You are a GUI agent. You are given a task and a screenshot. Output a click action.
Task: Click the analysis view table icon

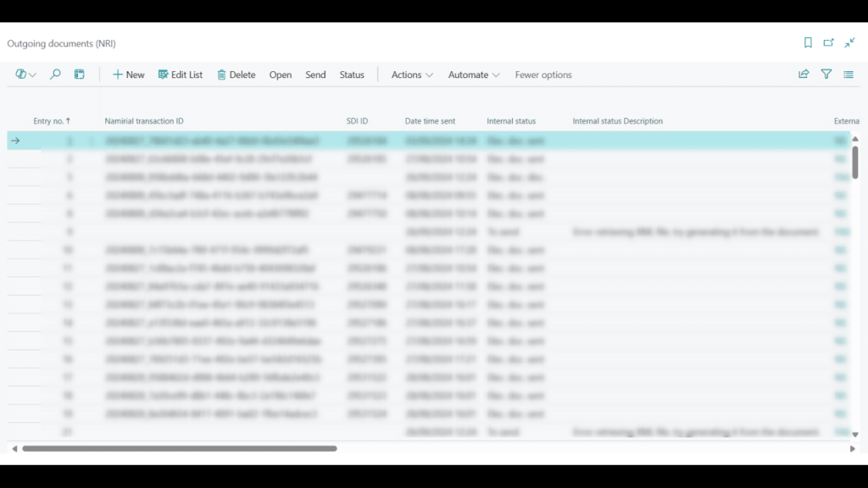pyautogui.click(x=80, y=75)
